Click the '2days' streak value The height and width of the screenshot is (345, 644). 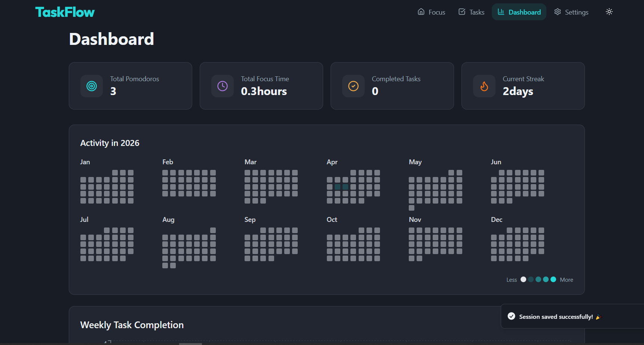518,91
